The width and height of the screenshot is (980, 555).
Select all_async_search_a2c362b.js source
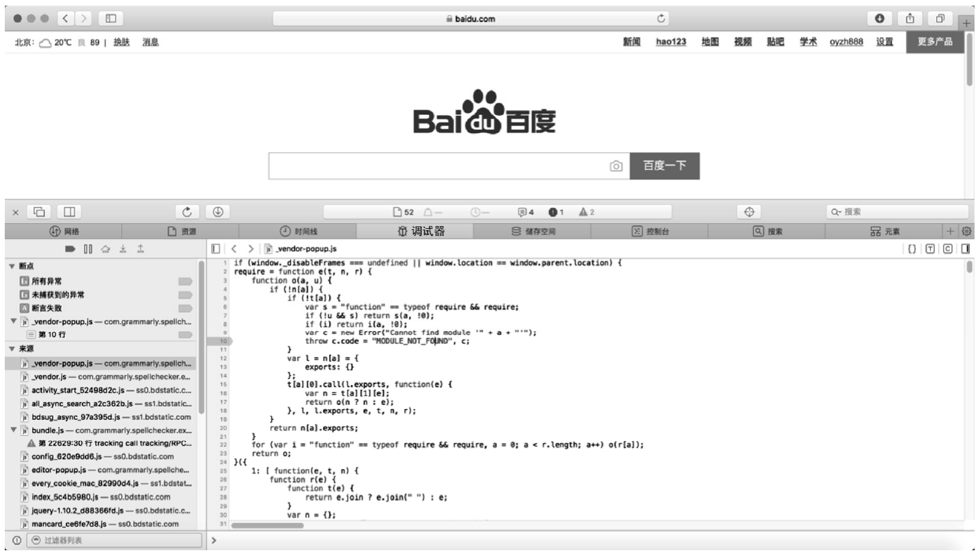point(101,403)
